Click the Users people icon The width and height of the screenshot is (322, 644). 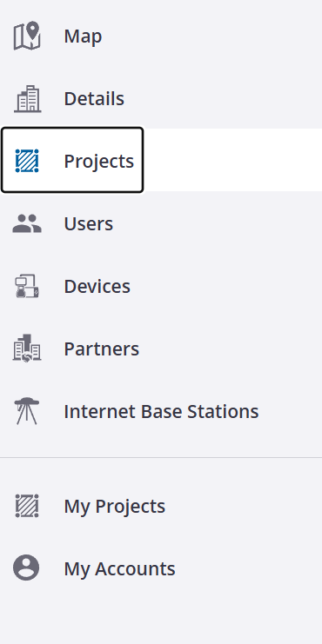(27, 224)
